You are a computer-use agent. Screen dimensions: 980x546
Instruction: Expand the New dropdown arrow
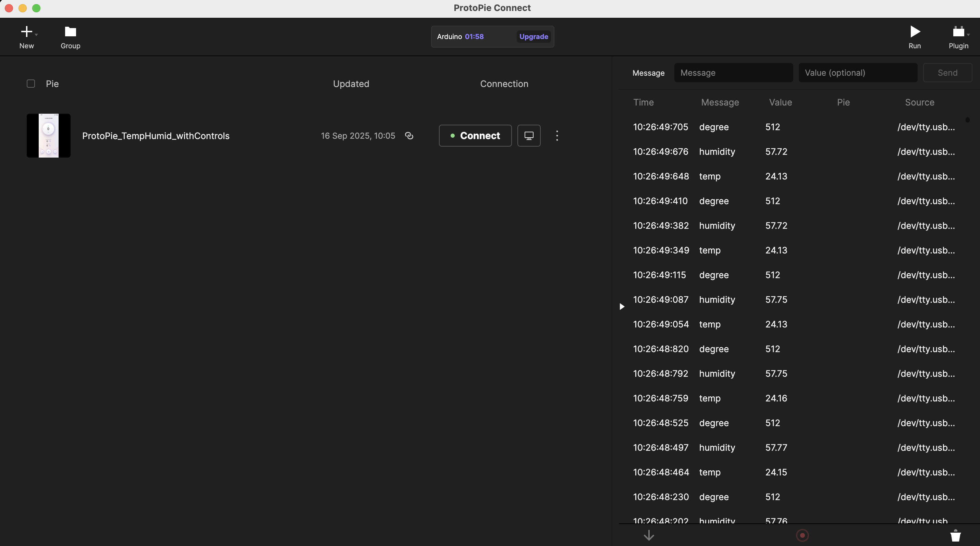(37, 35)
